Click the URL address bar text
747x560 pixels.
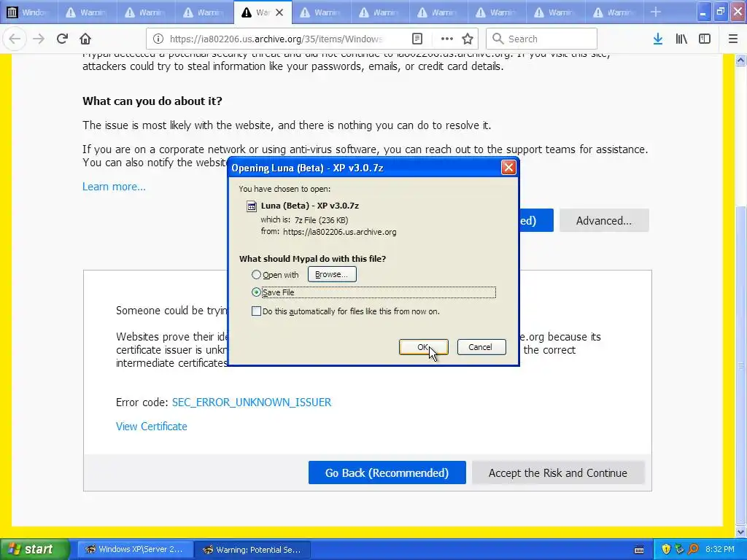coord(276,39)
